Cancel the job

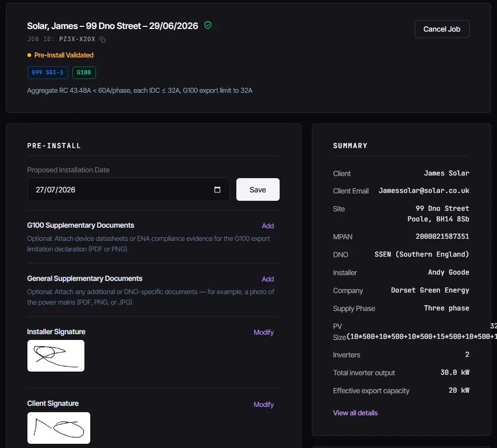(x=442, y=29)
